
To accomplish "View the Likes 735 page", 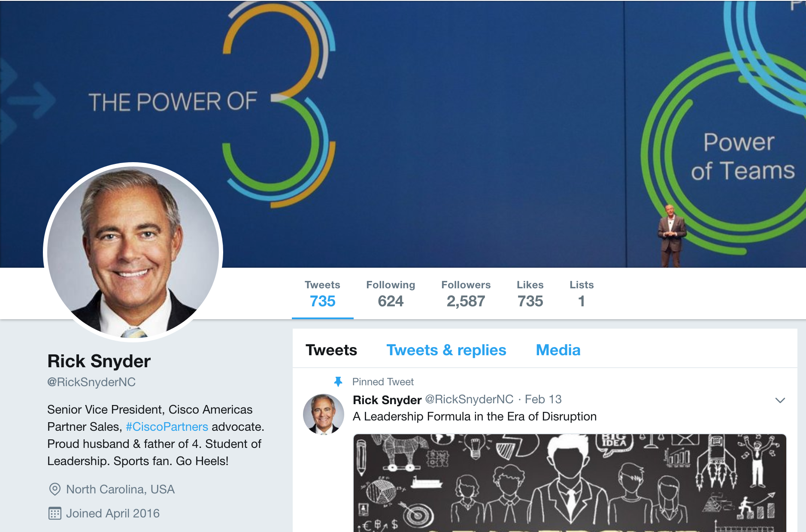I will point(530,294).
